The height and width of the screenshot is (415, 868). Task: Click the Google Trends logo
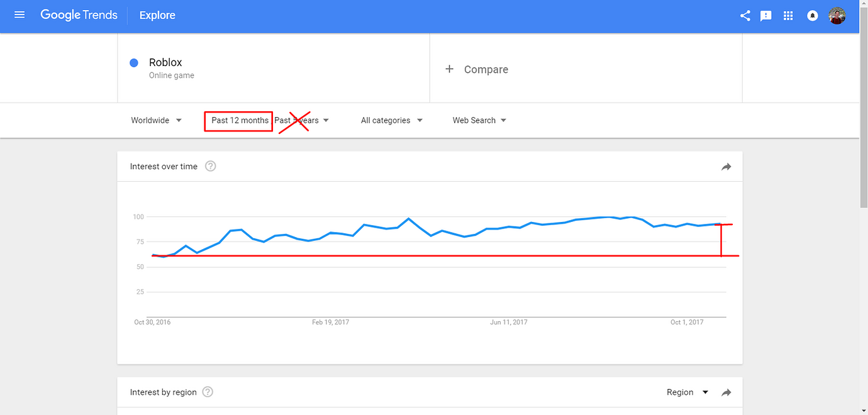(x=79, y=15)
